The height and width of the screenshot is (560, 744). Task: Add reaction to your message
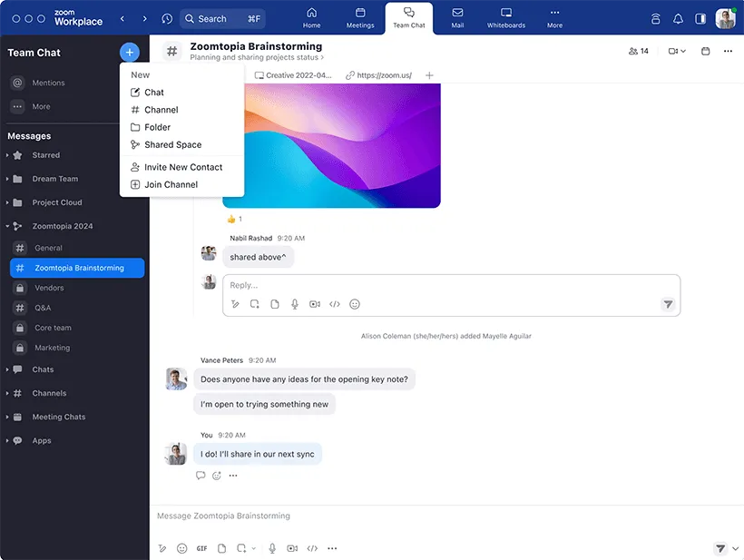point(217,475)
